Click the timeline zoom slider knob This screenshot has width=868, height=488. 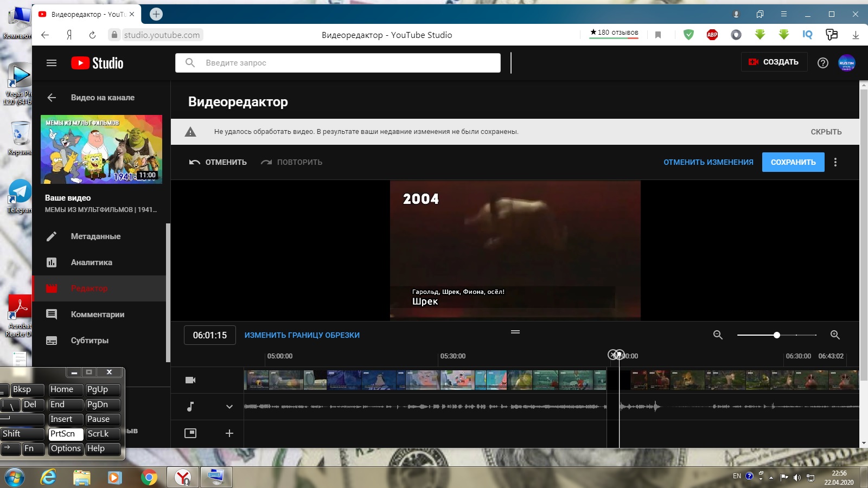pos(777,335)
